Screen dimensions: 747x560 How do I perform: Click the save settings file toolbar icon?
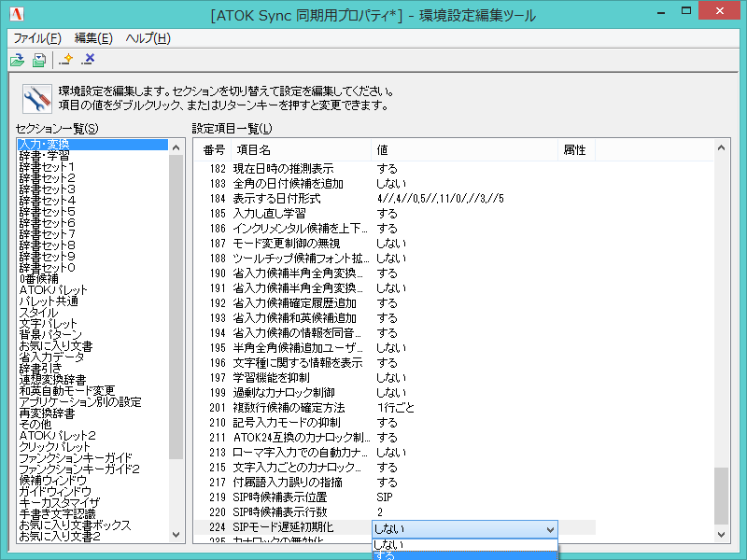[37, 59]
